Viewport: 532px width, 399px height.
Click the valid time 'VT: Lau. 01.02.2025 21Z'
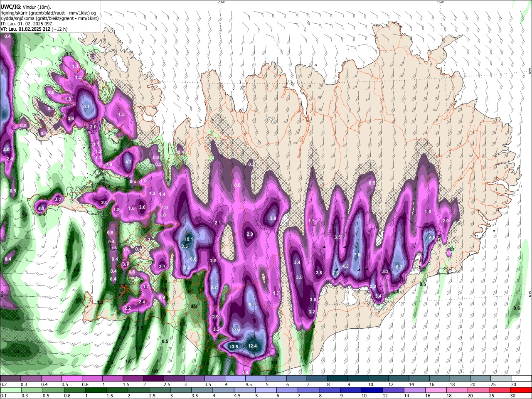tap(34, 29)
